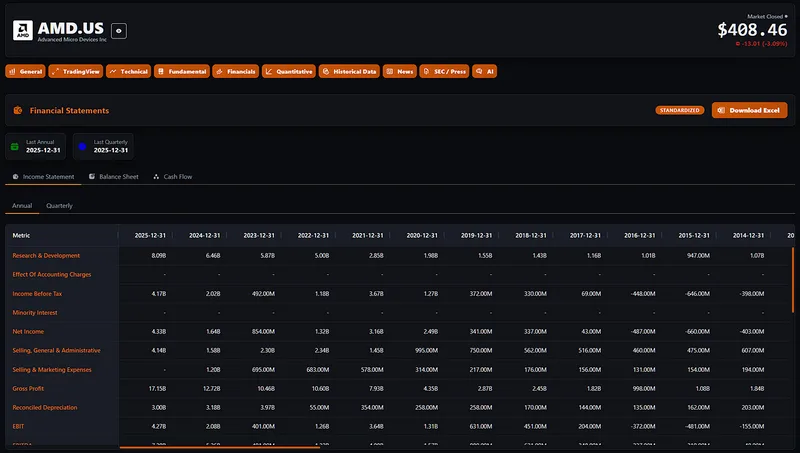Click the EBIT metric

pyautogui.click(x=18, y=426)
